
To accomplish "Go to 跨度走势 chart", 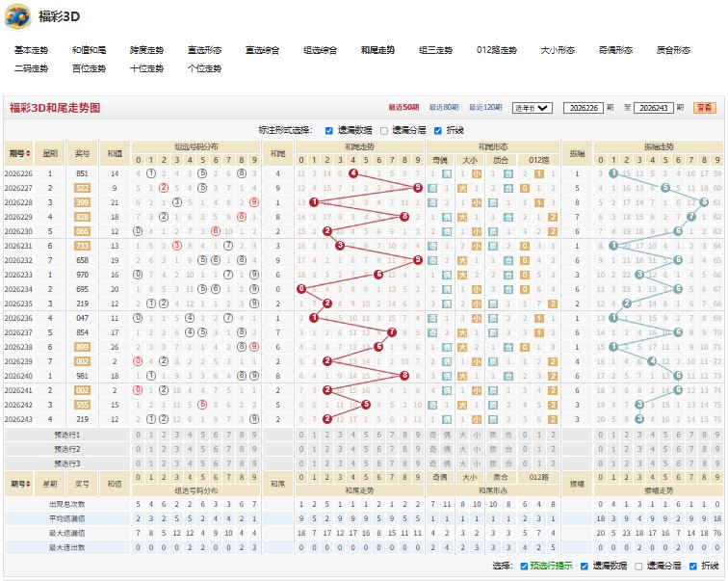I will click(146, 50).
